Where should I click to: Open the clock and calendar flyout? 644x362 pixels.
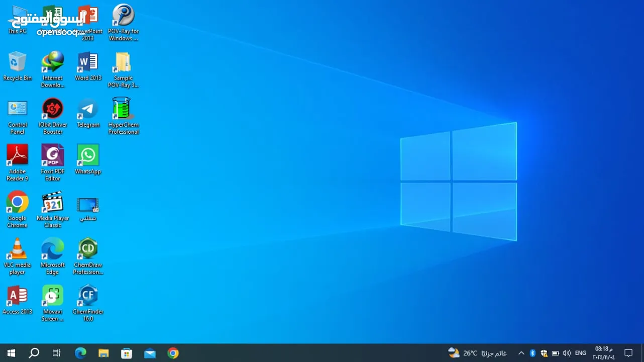pos(604,353)
